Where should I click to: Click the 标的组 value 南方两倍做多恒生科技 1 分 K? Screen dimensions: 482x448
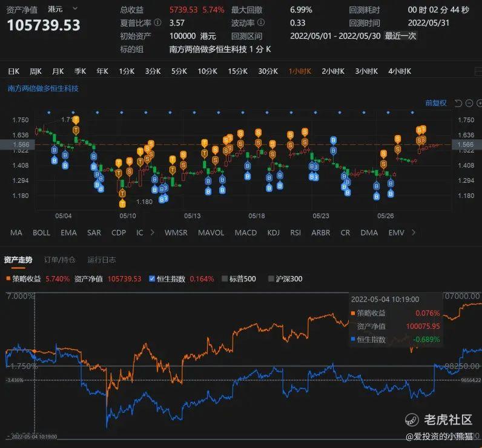[x=220, y=49]
